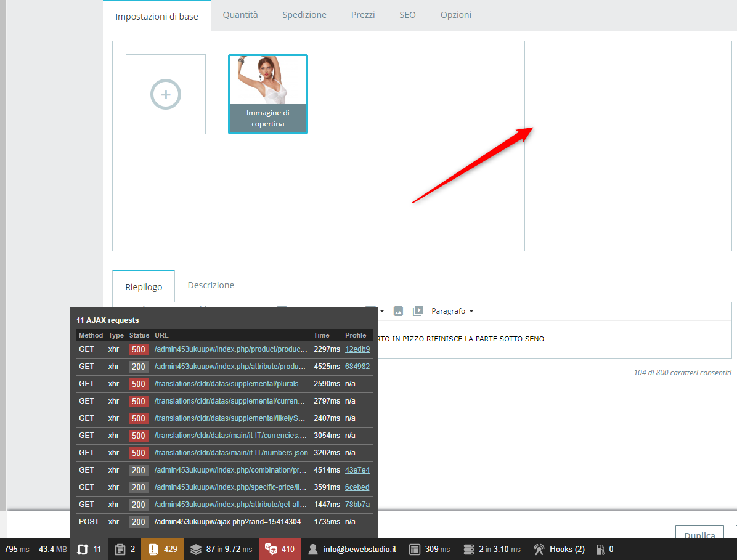The height and width of the screenshot is (560, 737).
Task: Click the 2297ms time cell
Action: coord(327,349)
